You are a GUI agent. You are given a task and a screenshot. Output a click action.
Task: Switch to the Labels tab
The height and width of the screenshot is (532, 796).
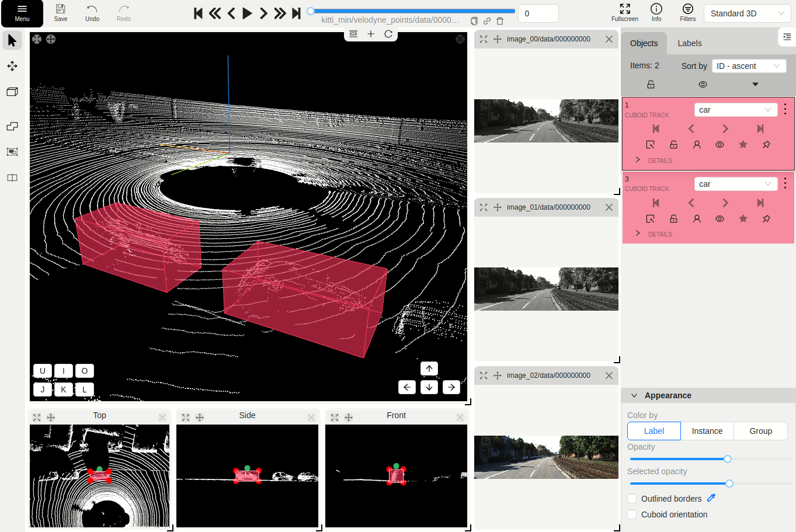point(689,43)
